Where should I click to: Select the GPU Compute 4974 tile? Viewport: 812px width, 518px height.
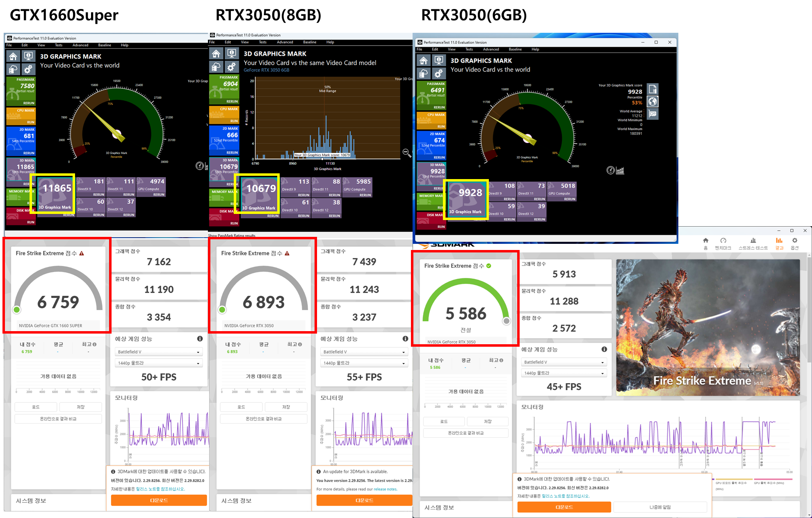tap(151, 187)
